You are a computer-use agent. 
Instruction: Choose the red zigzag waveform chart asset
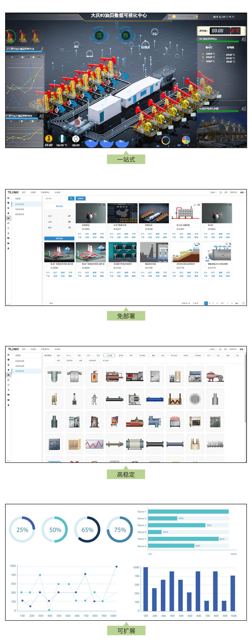(x=94, y=444)
